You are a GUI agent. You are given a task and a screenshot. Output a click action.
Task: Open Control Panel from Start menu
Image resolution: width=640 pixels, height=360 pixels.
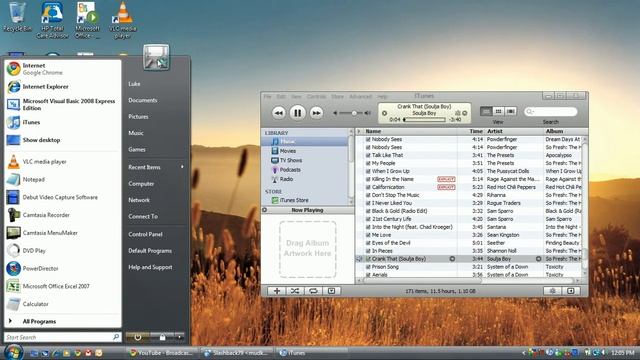(145, 234)
